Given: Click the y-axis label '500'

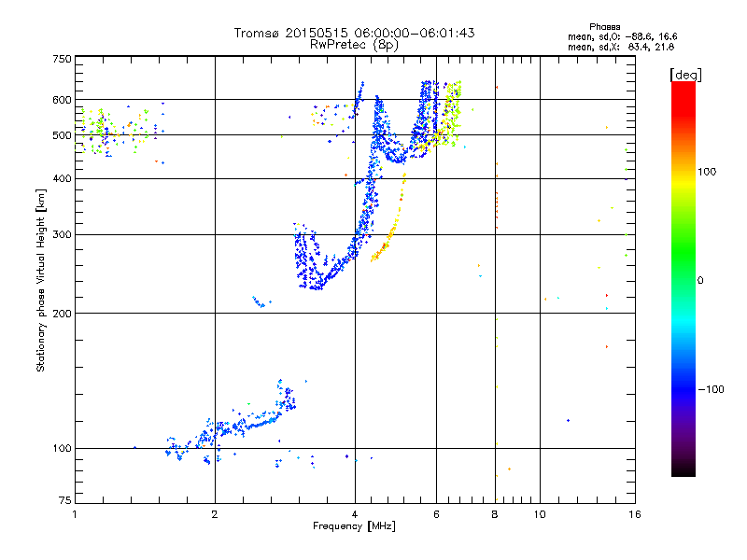Looking at the screenshot, I should [62, 135].
